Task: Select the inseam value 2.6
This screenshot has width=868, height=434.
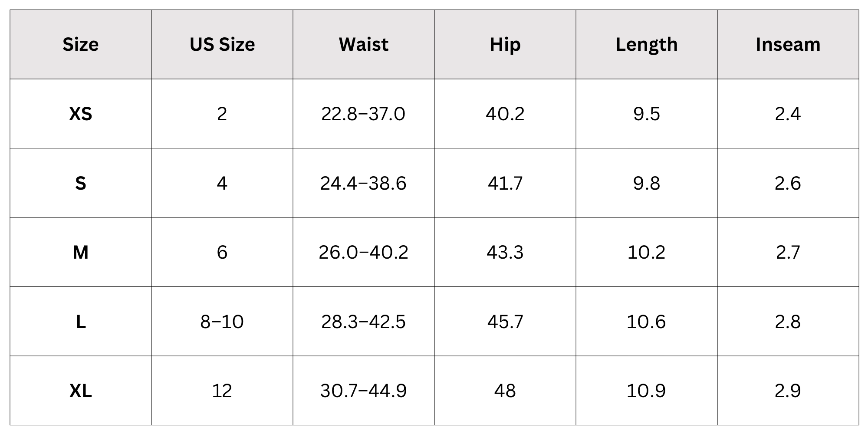Action: click(788, 183)
